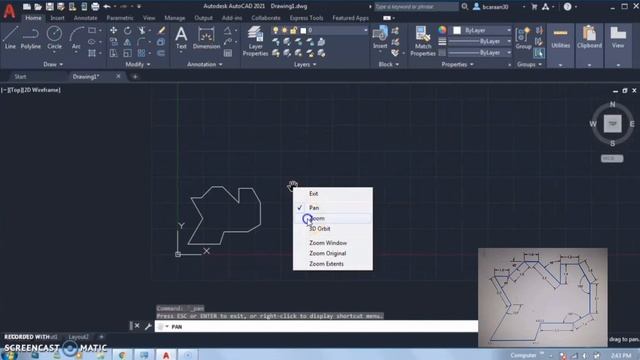Switch to the Start file tab

[x=20, y=77]
